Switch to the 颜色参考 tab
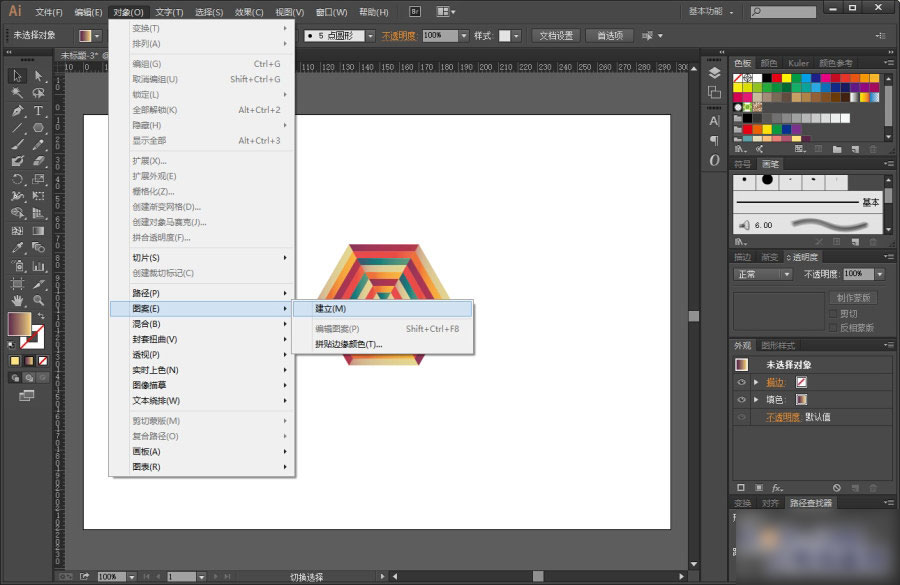The width and height of the screenshot is (900, 585). click(835, 63)
